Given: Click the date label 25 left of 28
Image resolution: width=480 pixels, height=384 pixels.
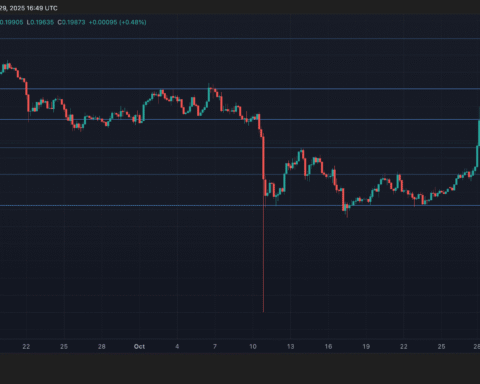Looking at the screenshot, I should [x=64, y=347].
